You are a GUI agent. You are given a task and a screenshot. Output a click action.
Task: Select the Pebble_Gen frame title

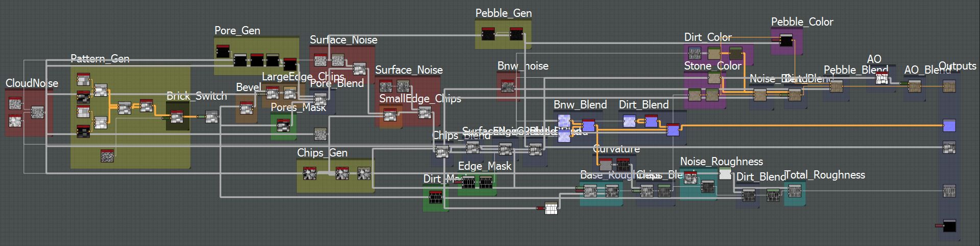[503, 13]
